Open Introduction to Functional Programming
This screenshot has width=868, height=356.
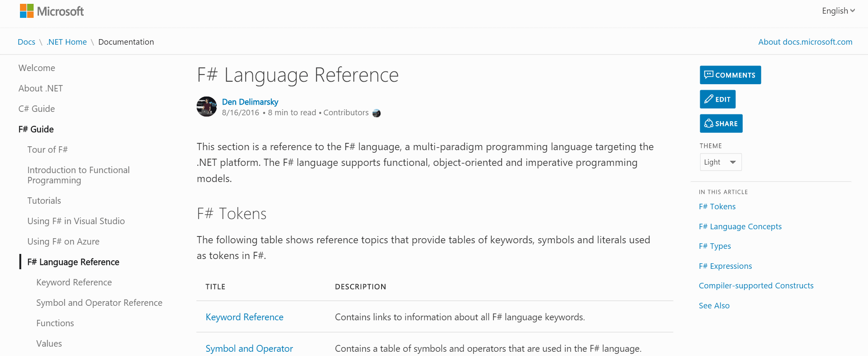pos(79,175)
